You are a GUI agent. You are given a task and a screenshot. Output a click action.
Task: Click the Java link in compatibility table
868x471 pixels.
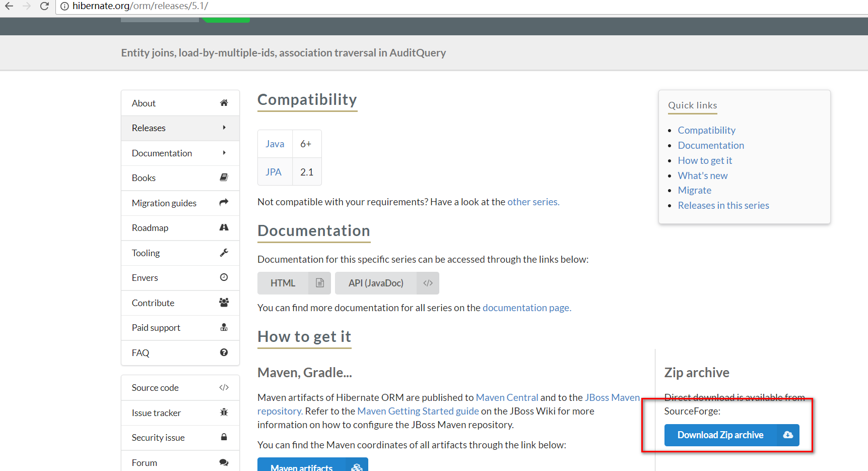coord(275,144)
